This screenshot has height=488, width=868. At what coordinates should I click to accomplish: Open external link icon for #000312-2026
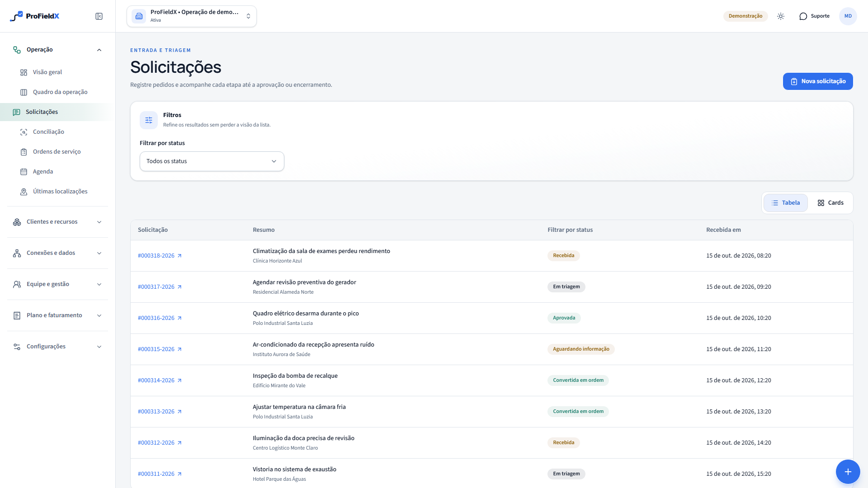pyautogui.click(x=179, y=443)
